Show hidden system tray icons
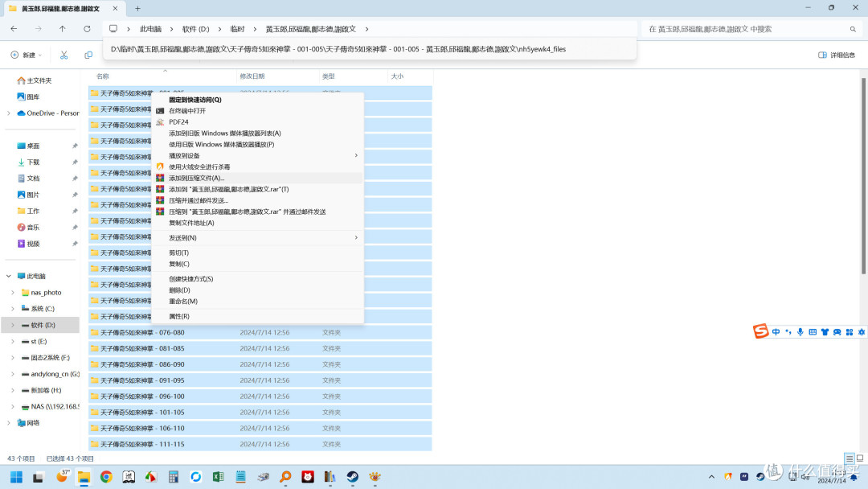 click(x=711, y=477)
